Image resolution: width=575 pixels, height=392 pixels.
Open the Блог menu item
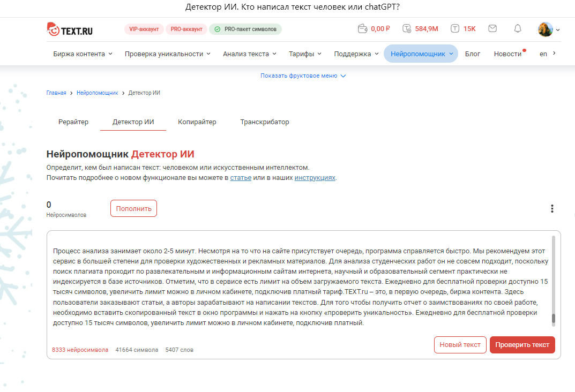click(472, 54)
